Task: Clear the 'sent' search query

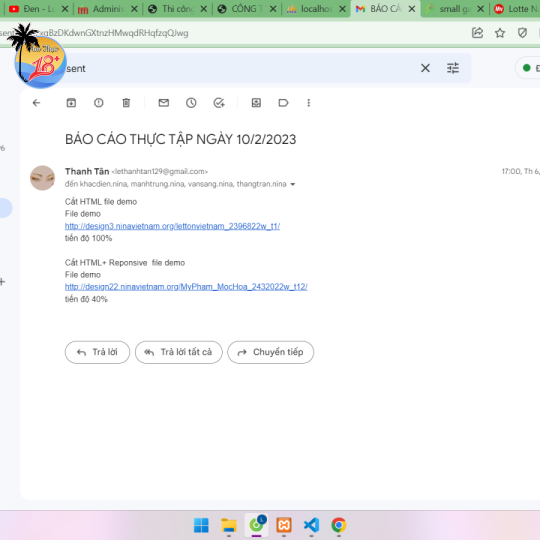Action: coord(425,68)
